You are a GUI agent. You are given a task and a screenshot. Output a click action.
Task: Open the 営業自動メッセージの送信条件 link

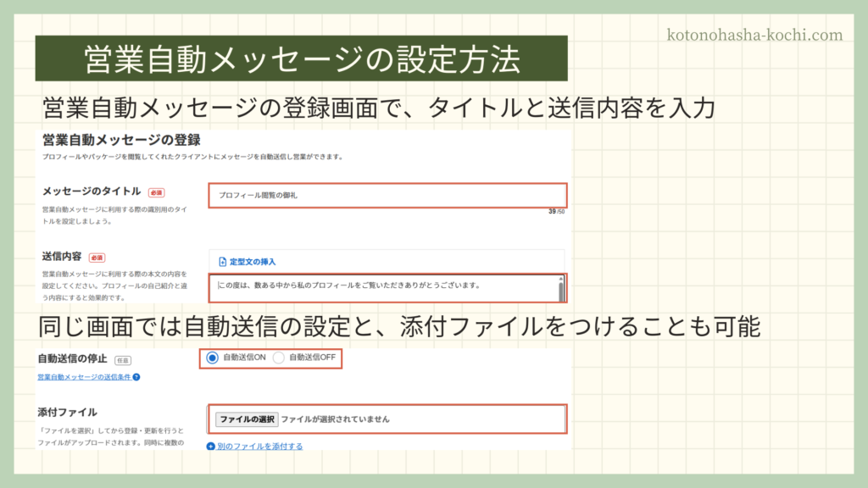84,377
